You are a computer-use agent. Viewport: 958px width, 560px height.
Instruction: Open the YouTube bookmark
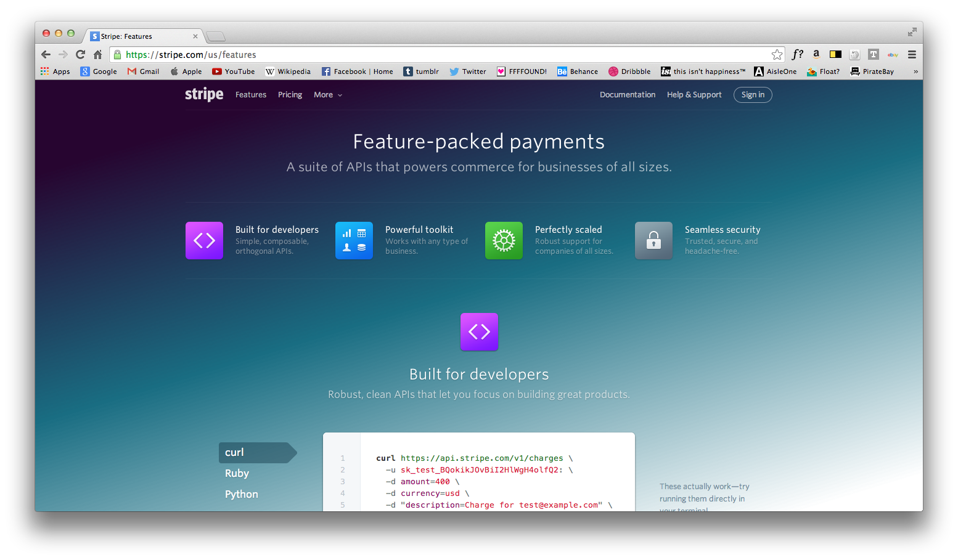[x=234, y=71]
